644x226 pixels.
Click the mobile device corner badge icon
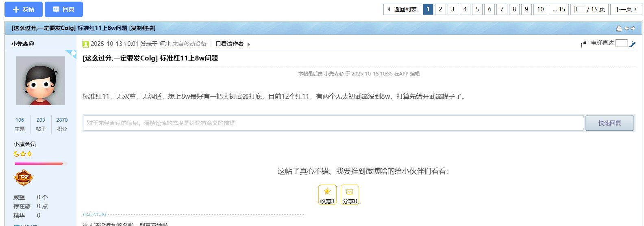click(x=72, y=54)
